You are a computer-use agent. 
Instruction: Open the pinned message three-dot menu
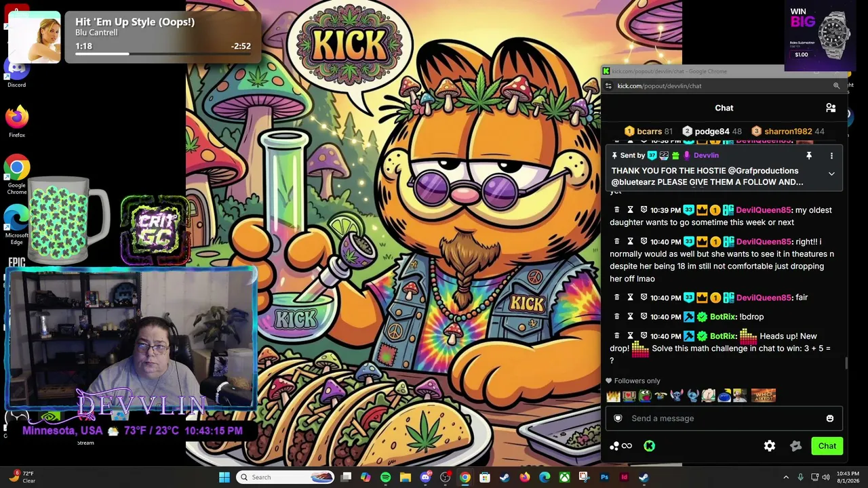(x=831, y=156)
